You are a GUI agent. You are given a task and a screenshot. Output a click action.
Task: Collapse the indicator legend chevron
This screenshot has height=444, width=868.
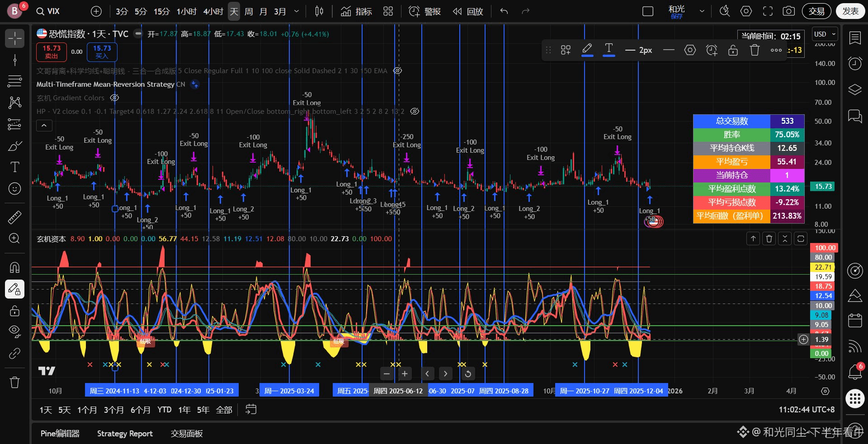point(44,126)
